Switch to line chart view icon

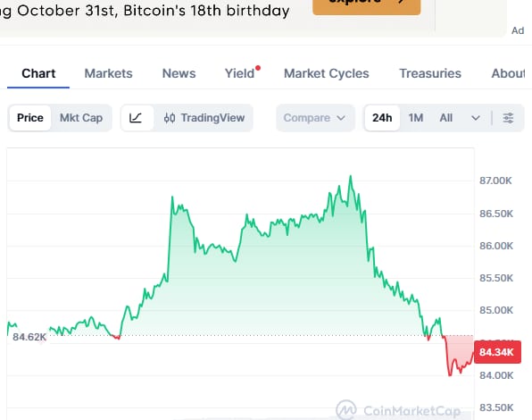(137, 118)
